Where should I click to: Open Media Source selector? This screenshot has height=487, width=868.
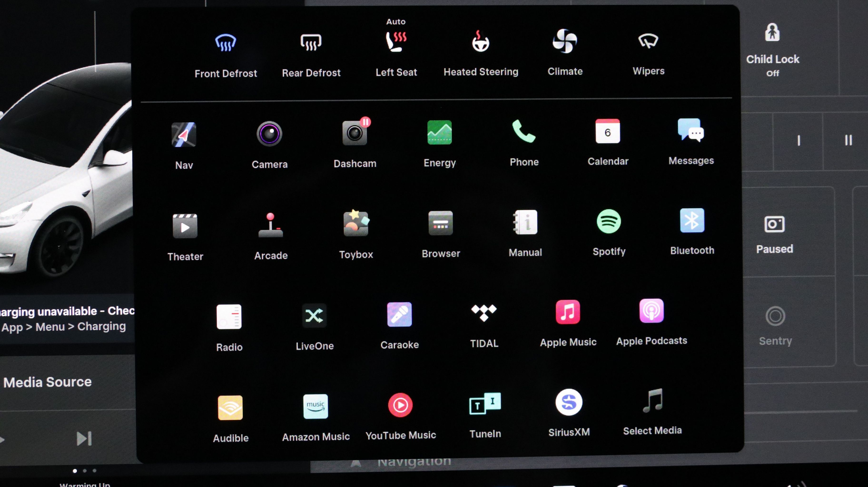pyautogui.click(x=48, y=382)
